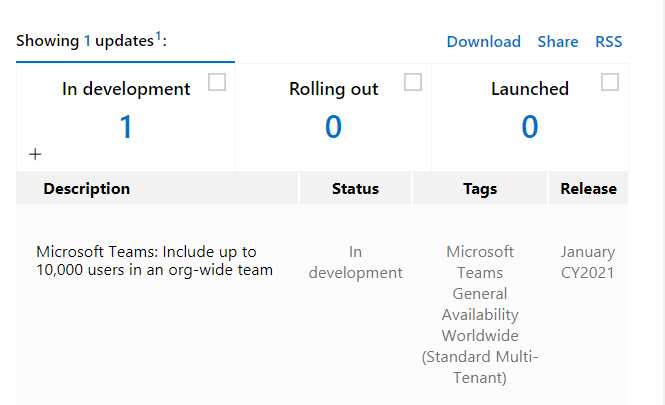This screenshot has width=665, height=405.
Task: Open the Download link
Action: 483,42
